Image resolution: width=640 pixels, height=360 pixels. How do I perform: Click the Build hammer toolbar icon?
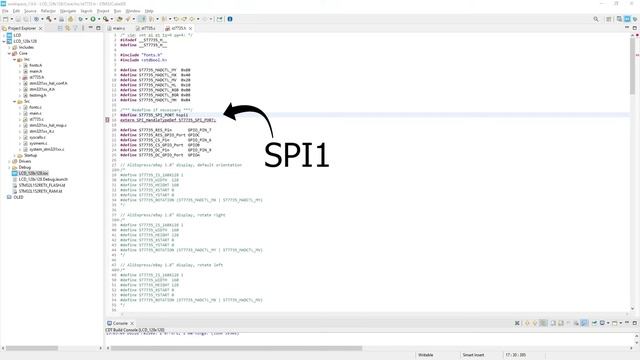(x=49, y=19)
